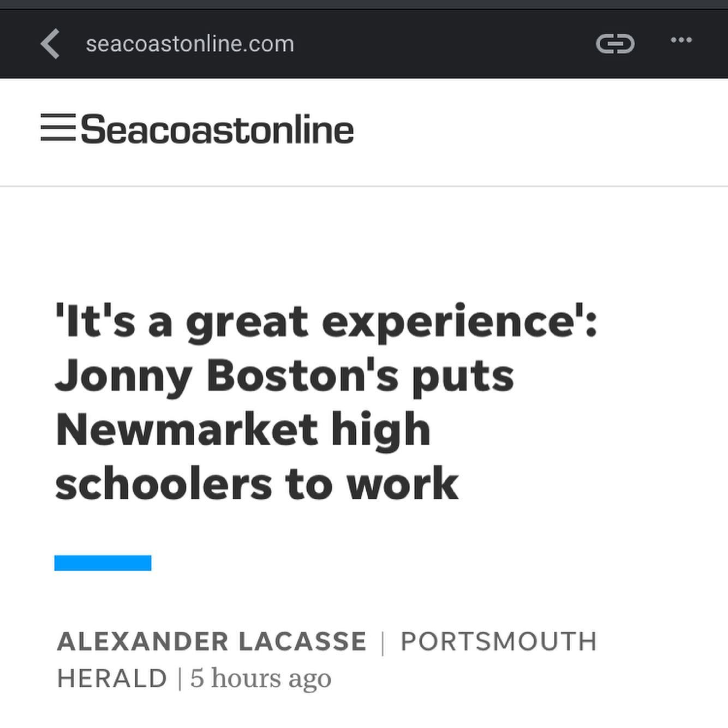Click the first name ALEXANDER in byline
This screenshot has height=728, width=728.
[142, 641]
